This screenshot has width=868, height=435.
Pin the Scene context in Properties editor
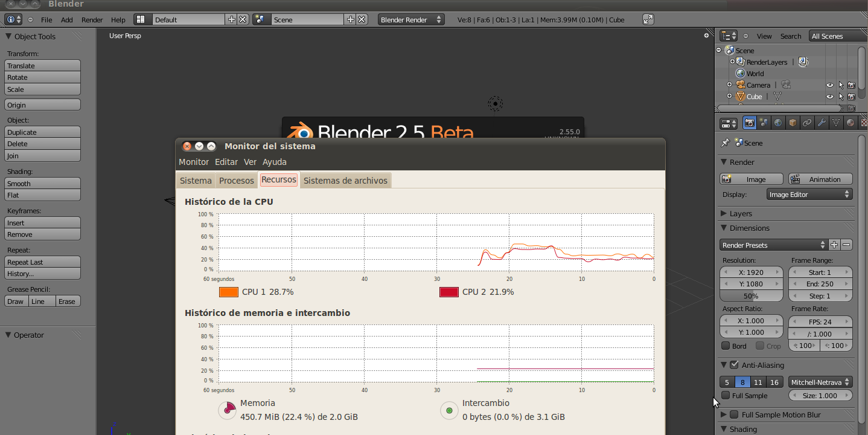tap(725, 143)
